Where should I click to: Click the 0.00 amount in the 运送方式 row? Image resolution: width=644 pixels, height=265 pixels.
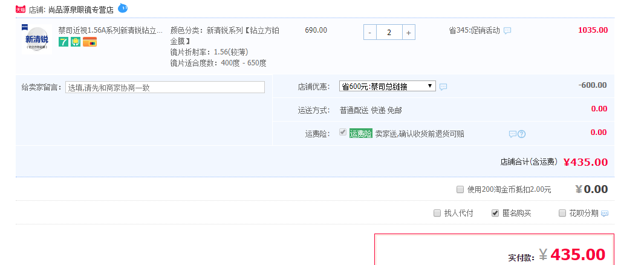[x=599, y=109]
